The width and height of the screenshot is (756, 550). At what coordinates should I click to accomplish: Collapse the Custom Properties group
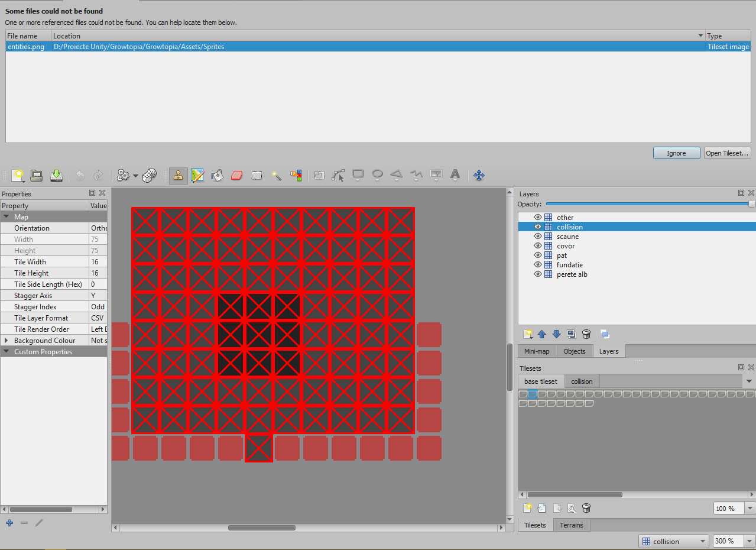pyautogui.click(x=7, y=352)
